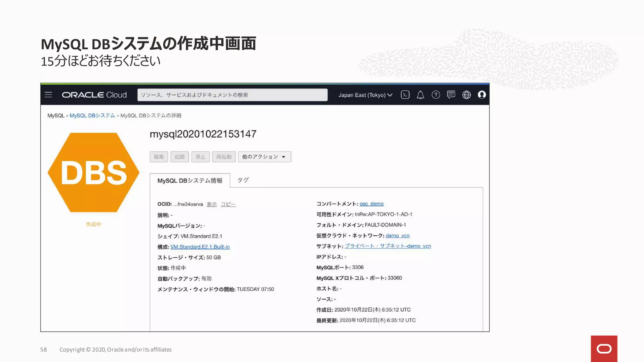Open the support chat icon
644x362 pixels.
[x=451, y=95]
